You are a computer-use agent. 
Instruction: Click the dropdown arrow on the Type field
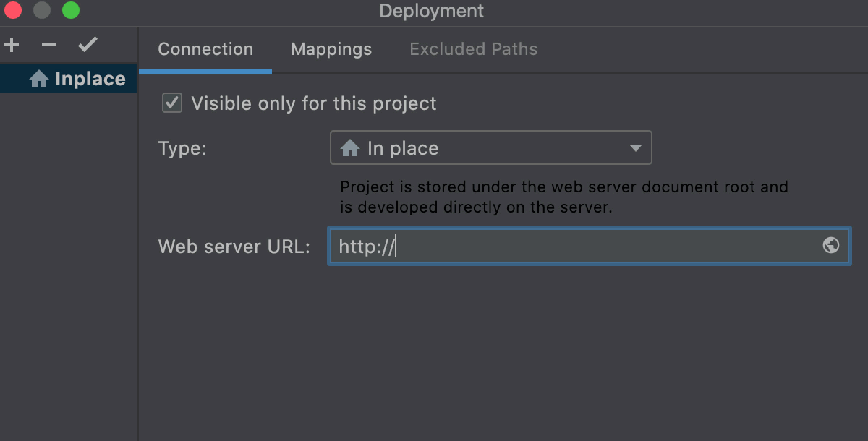click(x=635, y=147)
